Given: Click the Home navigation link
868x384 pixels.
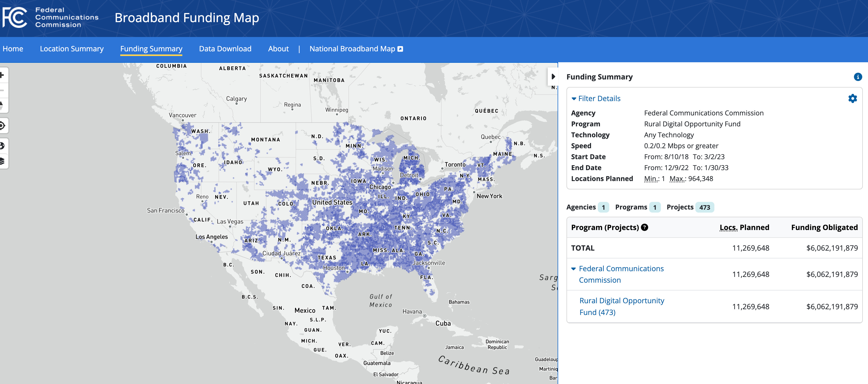Looking at the screenshot, I should coord(13,49).
